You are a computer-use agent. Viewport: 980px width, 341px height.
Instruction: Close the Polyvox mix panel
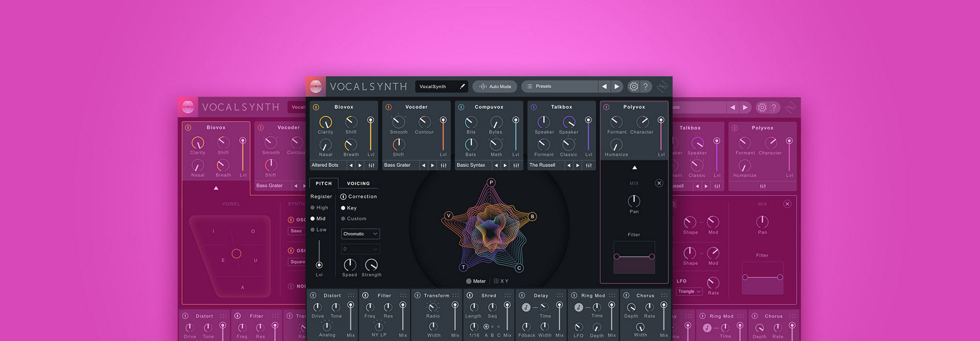659,183
